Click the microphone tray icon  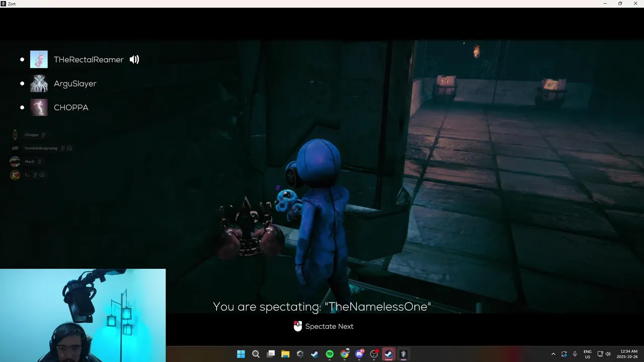coord(575,354)
